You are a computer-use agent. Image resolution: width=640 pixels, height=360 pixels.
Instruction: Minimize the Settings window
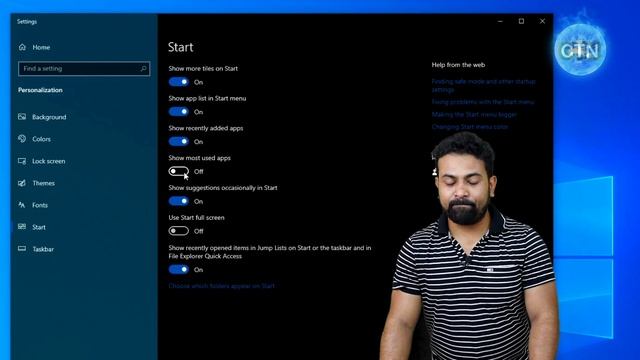click(x=500, y=21)
